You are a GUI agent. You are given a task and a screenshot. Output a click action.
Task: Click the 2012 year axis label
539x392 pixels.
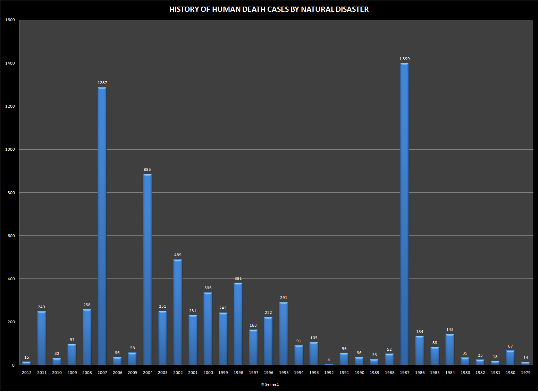point(27,373)
